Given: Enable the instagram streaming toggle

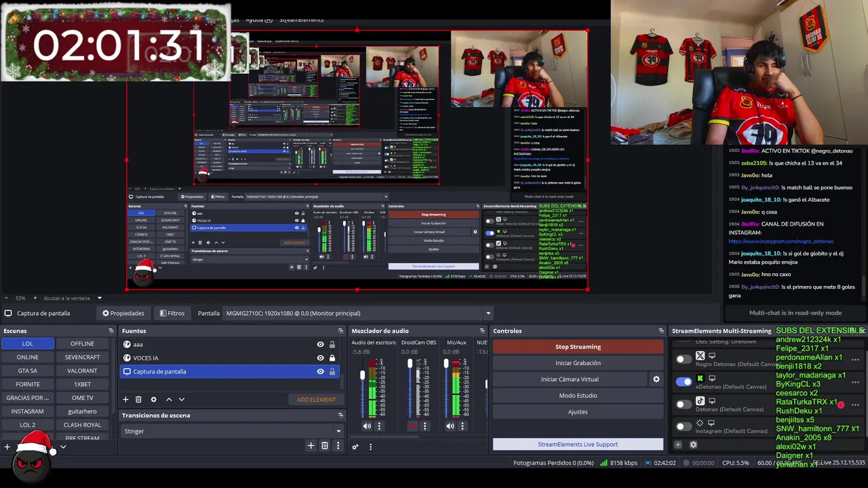Looking at the screenshot, I should [x=684, y=427].
